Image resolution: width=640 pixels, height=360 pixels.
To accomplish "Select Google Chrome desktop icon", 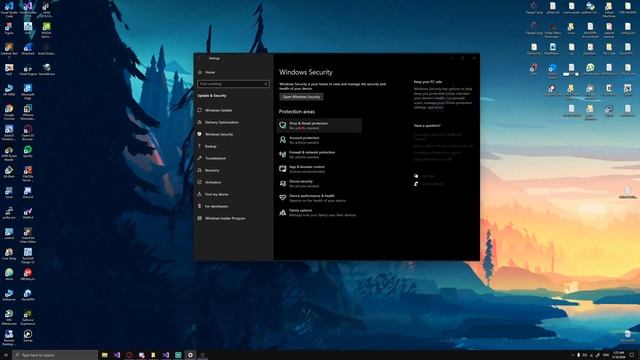I will tap(9, 112).
